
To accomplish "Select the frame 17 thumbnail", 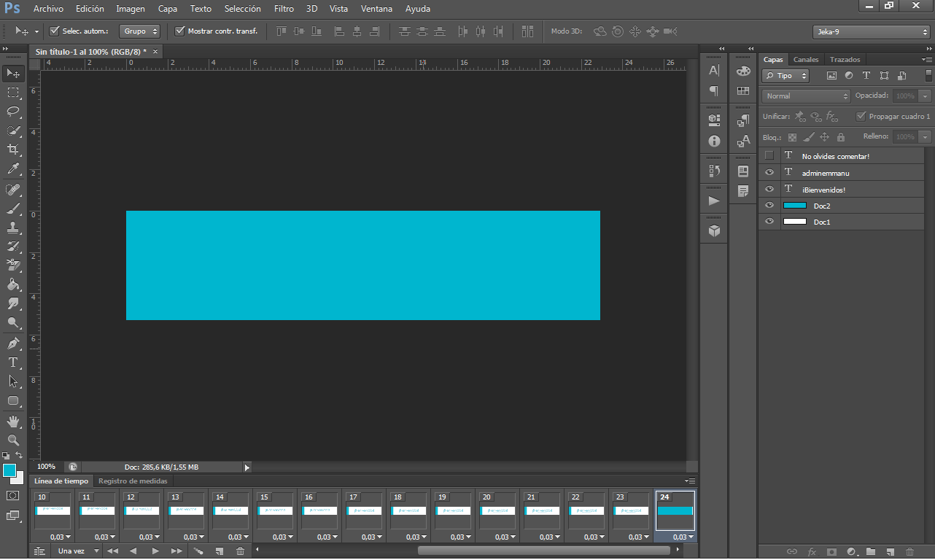I will tap(364, 510).
